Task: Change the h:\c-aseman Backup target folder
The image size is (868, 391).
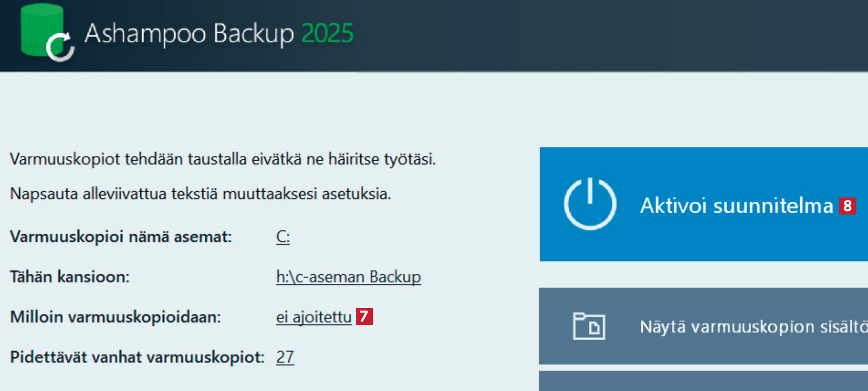Action: tap(348, 277)
